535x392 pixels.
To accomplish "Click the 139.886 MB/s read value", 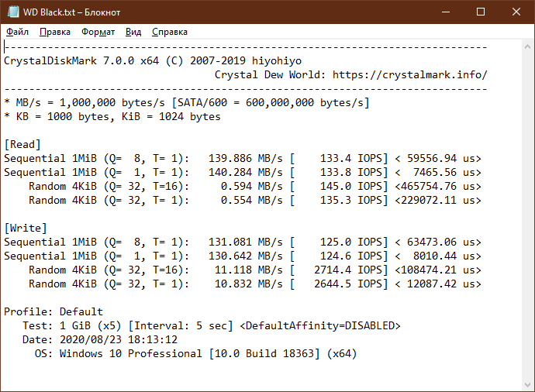I will click(x=246, y=159).
